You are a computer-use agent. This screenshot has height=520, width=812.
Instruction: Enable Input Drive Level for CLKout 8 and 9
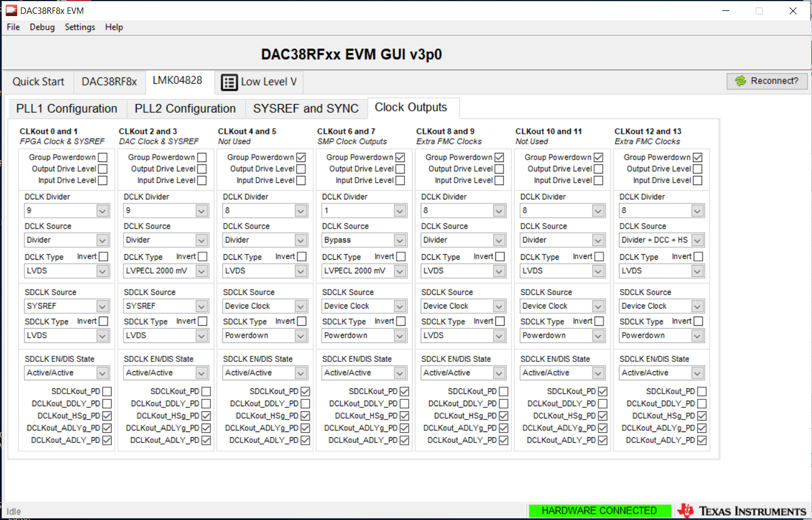tap(499, 180)
